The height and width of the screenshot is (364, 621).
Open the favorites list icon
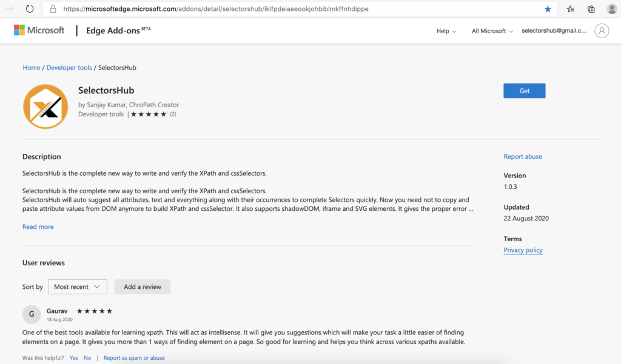point(570,8)
